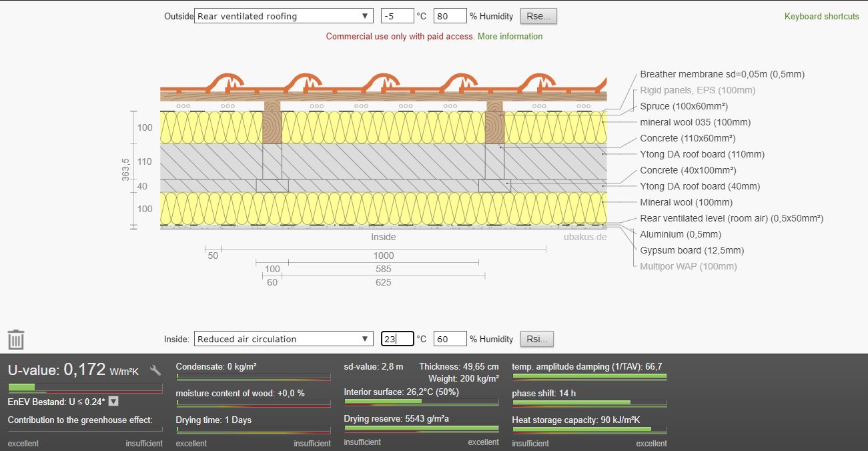
Task: Click the trash bin delete icon
Action: (x=16, y=340)
